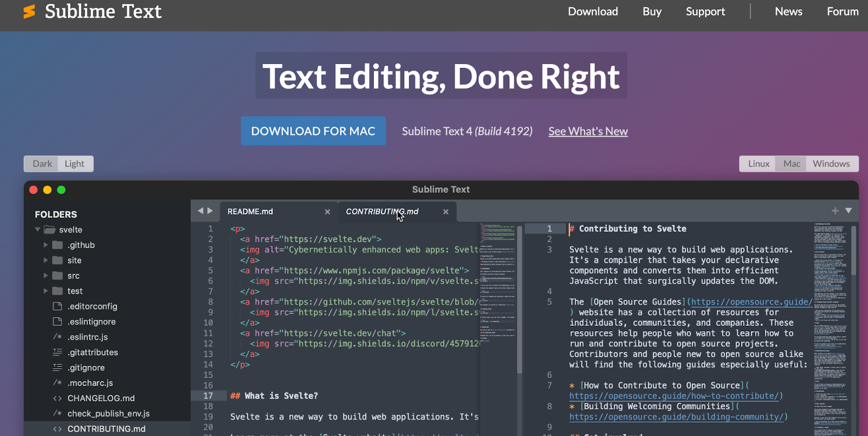This screenshot has width=868, height=436.
Task: Click the .github folder icon
Action: tap(58, 245)
